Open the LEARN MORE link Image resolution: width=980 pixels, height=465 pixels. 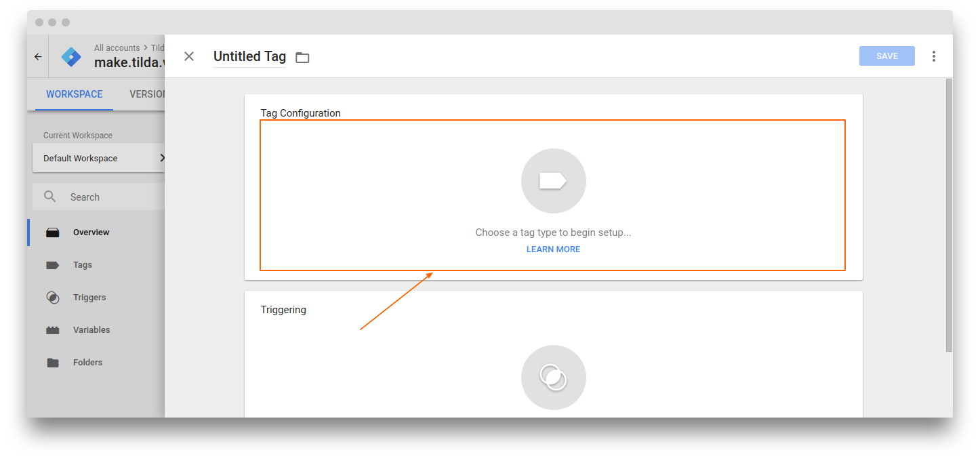[x=553, y=249]
